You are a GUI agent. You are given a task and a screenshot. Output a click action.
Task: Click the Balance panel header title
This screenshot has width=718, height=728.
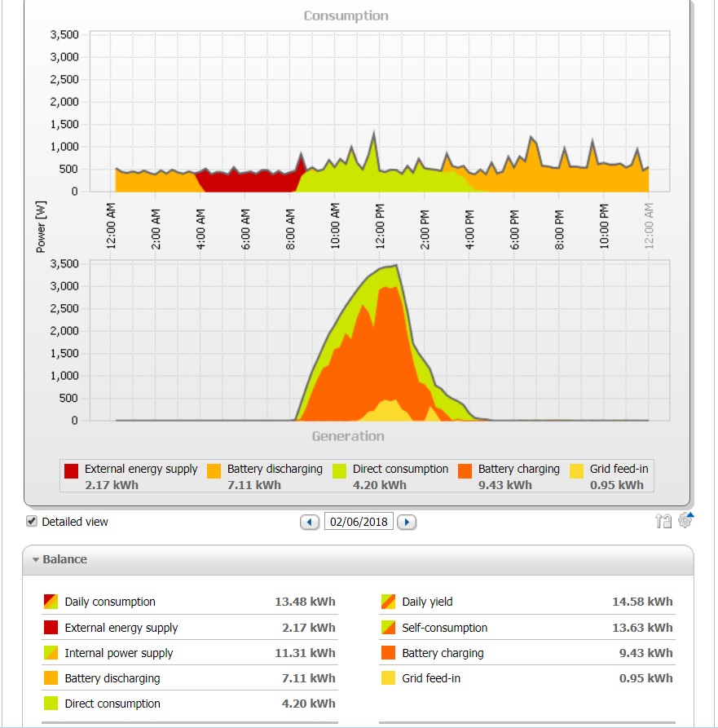64,560
